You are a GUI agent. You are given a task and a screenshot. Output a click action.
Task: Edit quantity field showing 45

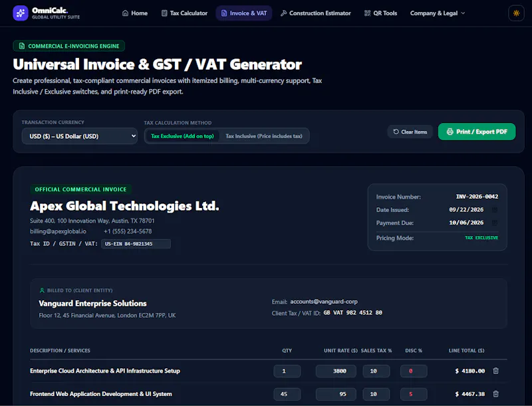tap(287, 394)
